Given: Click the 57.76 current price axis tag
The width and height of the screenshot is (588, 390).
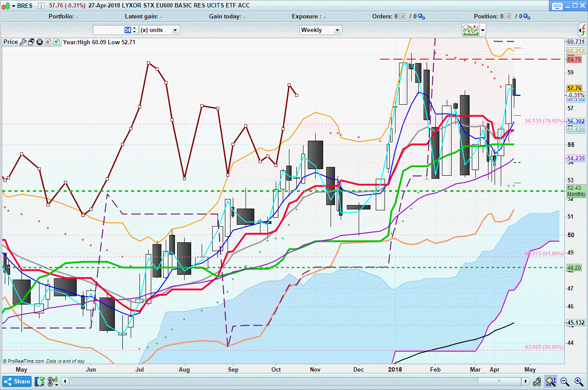Looking at the screenshot, I should pyautogui.click(x=574, y=88).
